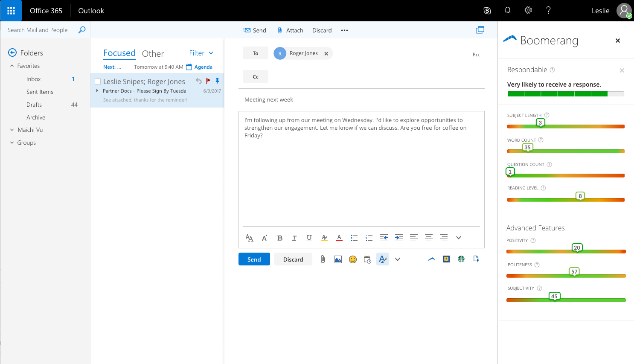634x364 pixels.
Task: Click Attach in the top toolbar
Action: tap(290, 30)
